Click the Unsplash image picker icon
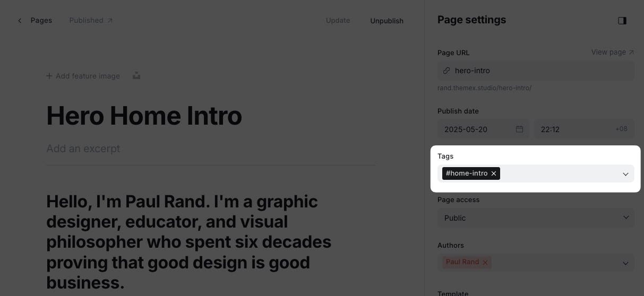This screenshot has width=644, height=296. coord(136,76)
